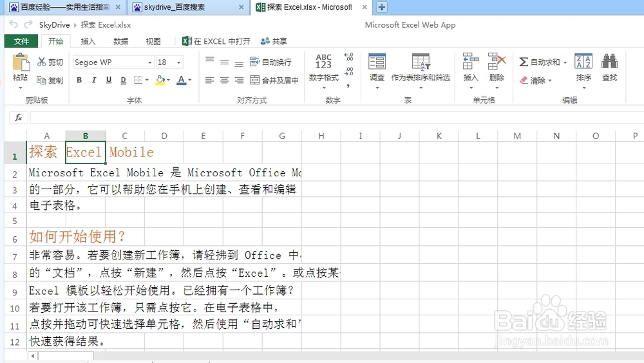Click the Insert cells (插入) icon
The width and height of the screenshot is (644, 363).
pyautogui.click(x=471, y=62)
